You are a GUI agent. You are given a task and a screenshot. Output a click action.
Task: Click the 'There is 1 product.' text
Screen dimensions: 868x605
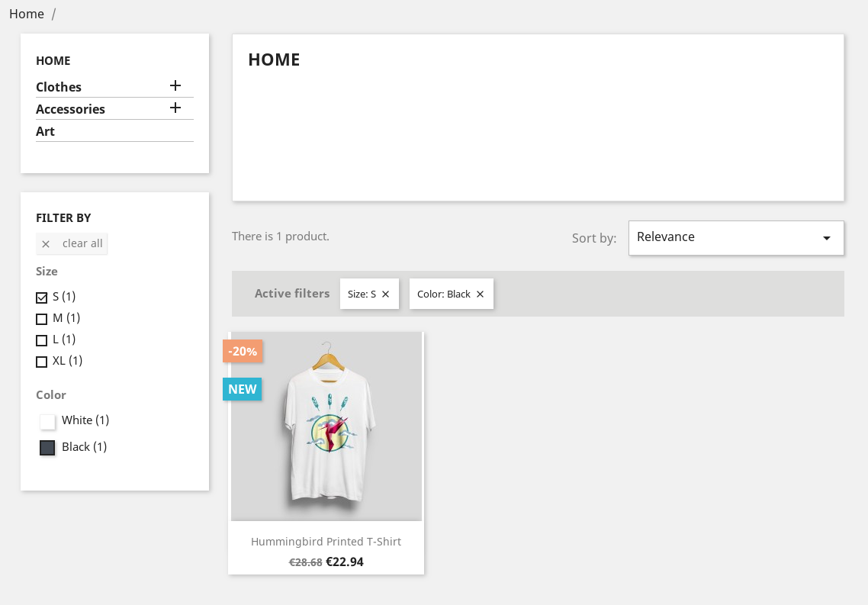click(x=281, y=237)
